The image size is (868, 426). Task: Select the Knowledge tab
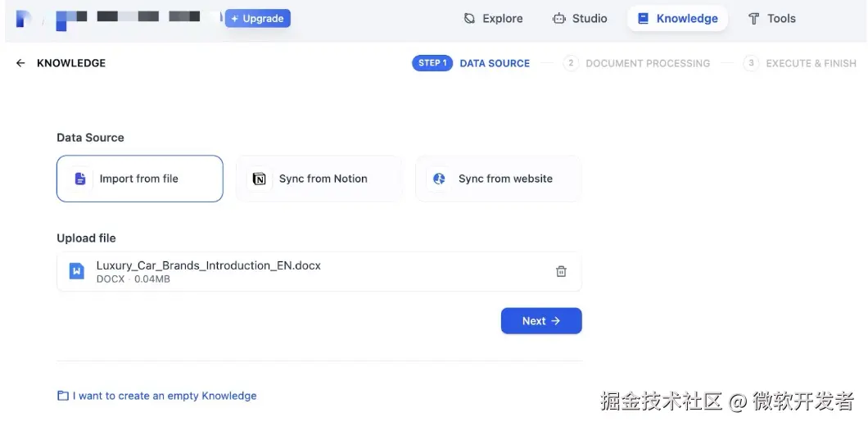[677, 19]
